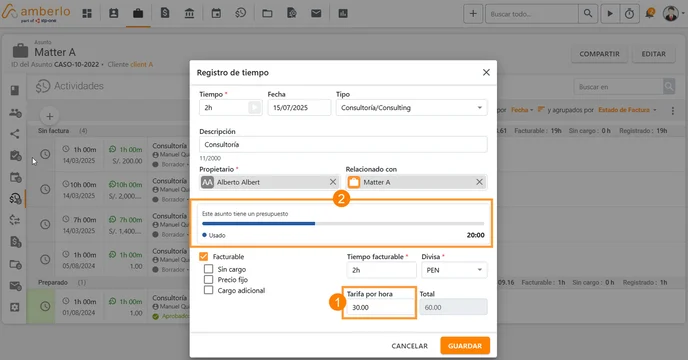Open the time activities icon in top navigation
Screen dimensions: 688x360
[x=240, y=14]
